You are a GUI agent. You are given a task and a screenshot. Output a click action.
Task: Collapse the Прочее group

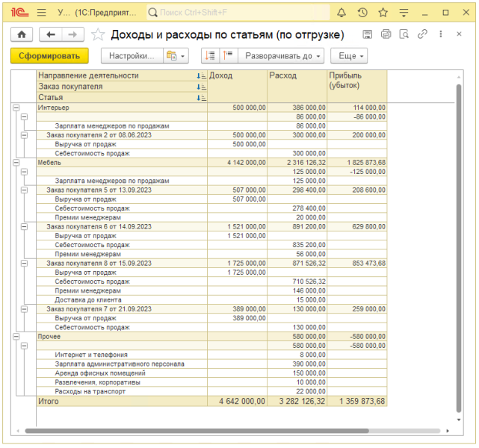click(16, 336)
